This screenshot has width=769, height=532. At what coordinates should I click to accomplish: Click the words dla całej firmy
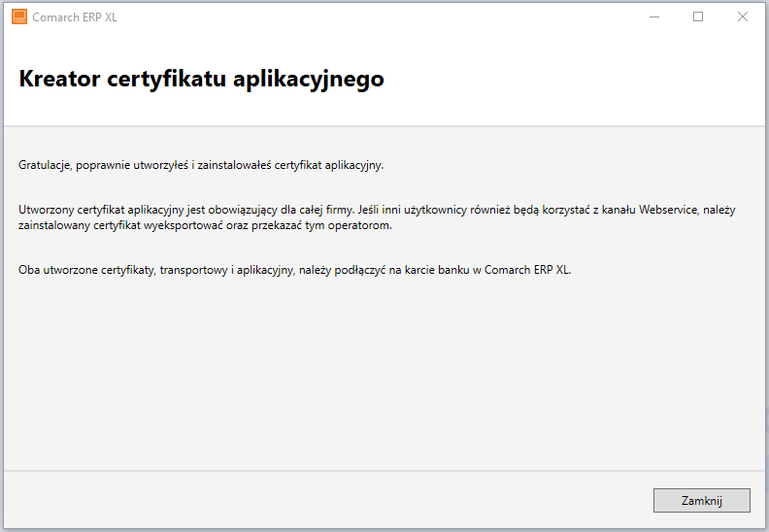click(x=317, y=210)
